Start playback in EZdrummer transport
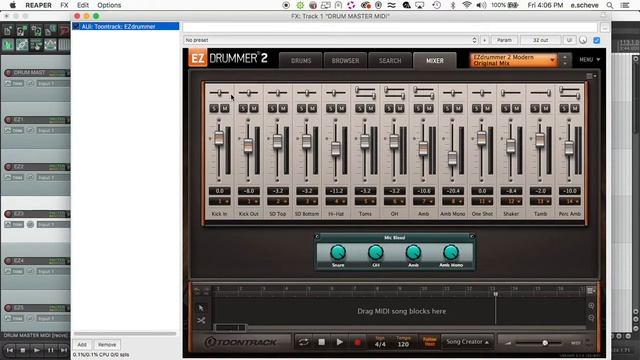The height and width of the screenshot is (360, 640). point(340,342)
